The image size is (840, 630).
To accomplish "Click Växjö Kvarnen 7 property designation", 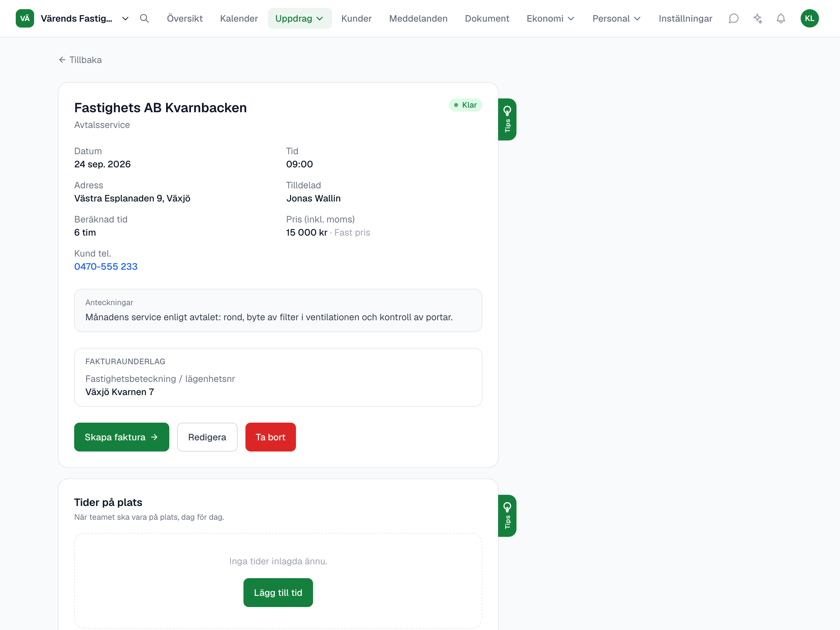I will [x=120, y=392].
